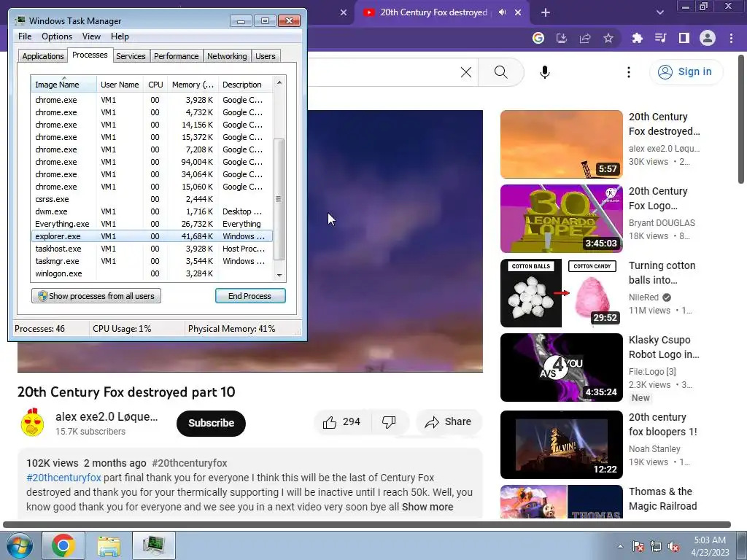747x560 pixels.
Task: Click the #20thcenturyfox hashtag link in description
Action: (x=64, y=478)
